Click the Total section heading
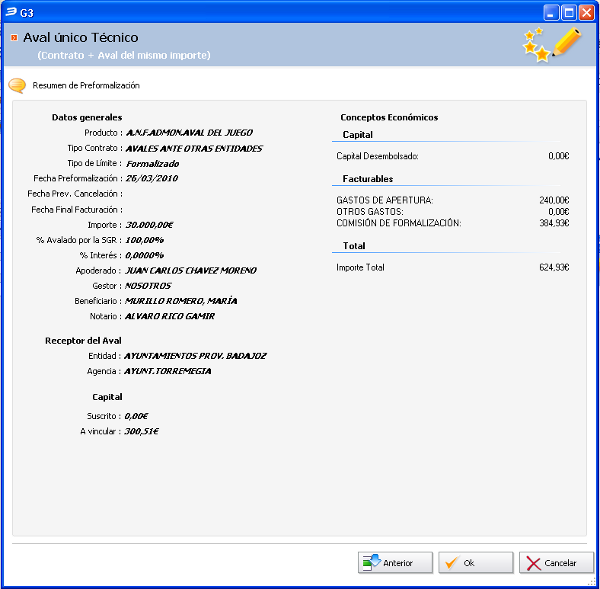 point(354,246)
